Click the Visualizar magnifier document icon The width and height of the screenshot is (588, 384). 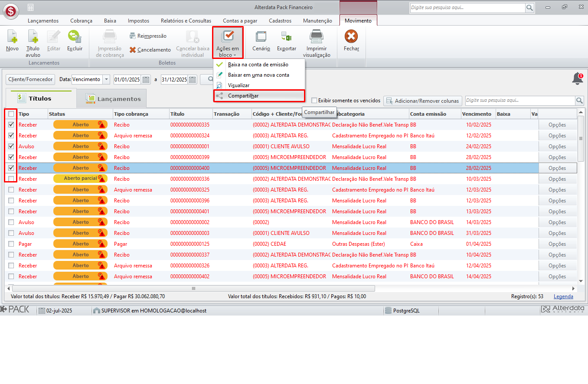[220, 85]
